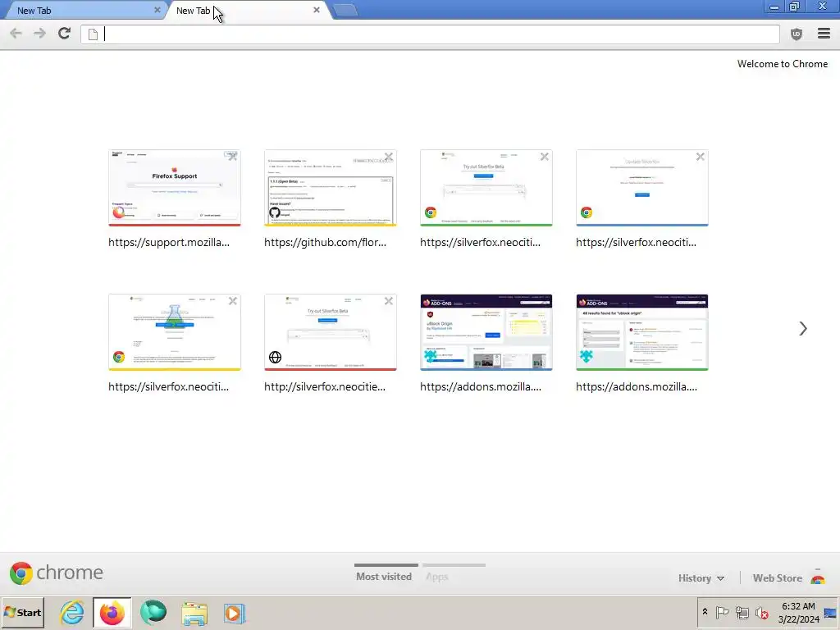Open the Web Store link
This screenshot has width=840, height=630.
[778, 578]
